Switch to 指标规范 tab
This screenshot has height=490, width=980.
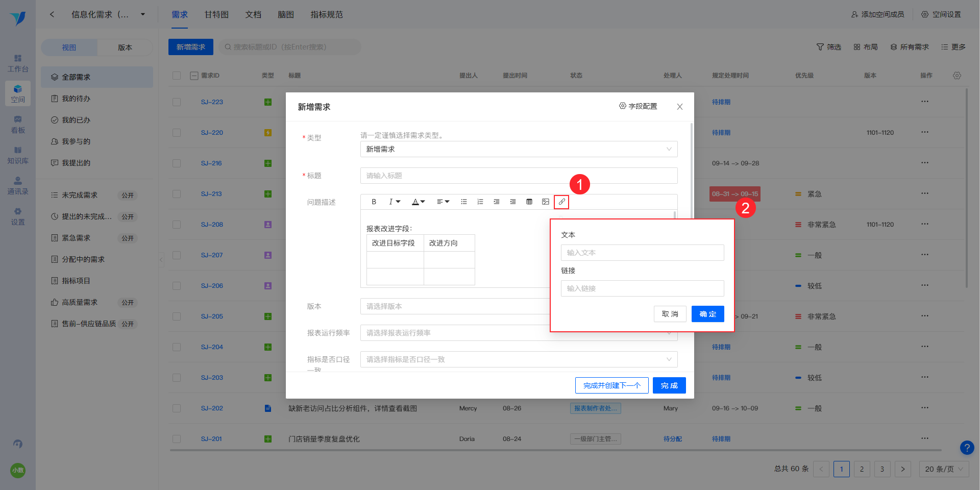(x=327, y=14)
